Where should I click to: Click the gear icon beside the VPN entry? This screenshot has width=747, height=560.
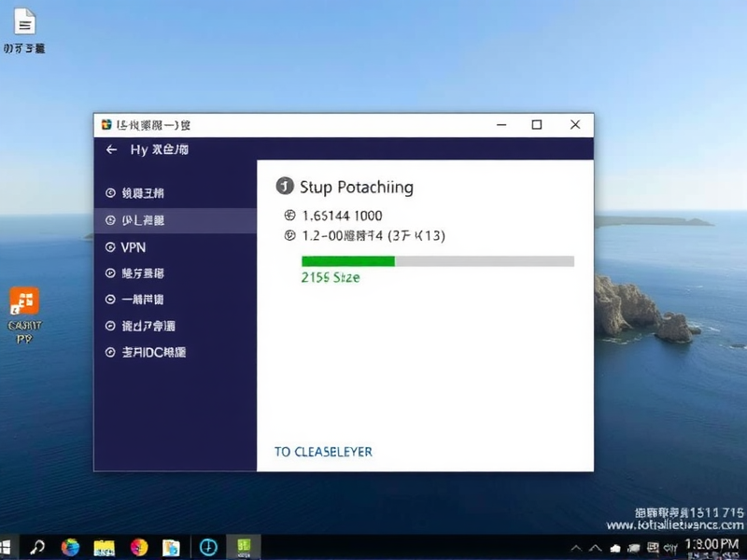(112, 247)
